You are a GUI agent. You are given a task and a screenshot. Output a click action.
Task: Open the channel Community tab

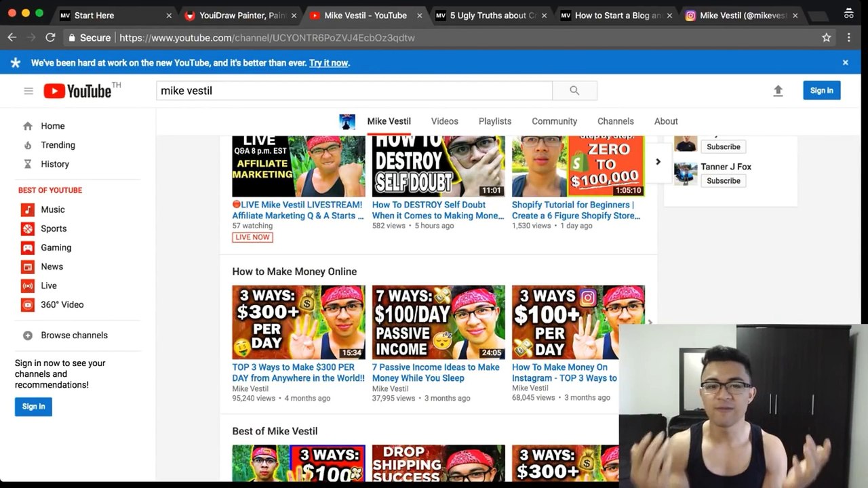click(554, 121)
